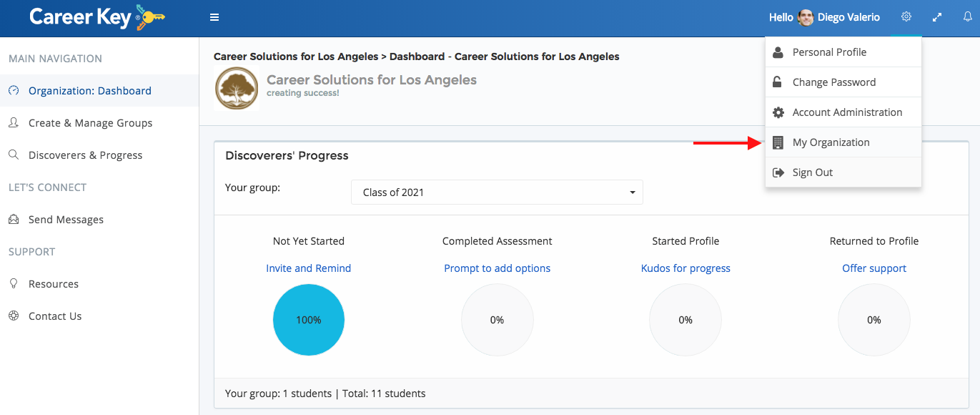Open Personal Profile from the dropdown
This screenshot has width=980, height=415.
pyautogui.click(x=843, y=52)
